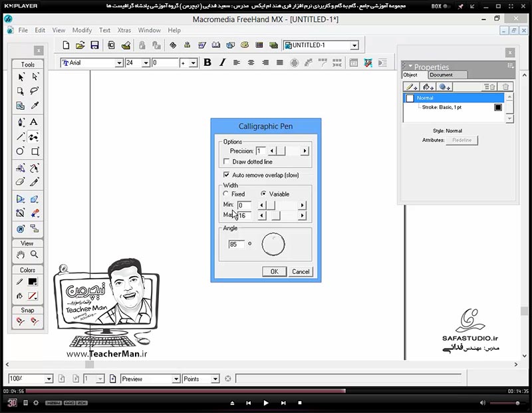Open the zoom percentage dropdown
Screen dimensions: 532x413
coord(49,378)
